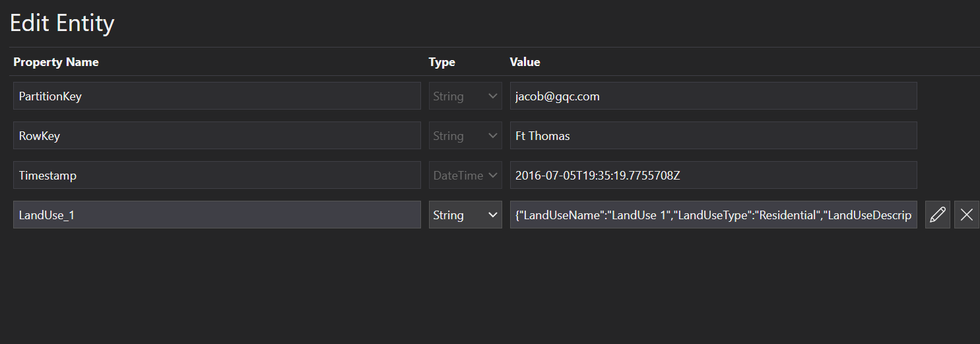The image size is (980, 344).
Task: Click the Timestamp property name field
Action: (x=216, y=175)
